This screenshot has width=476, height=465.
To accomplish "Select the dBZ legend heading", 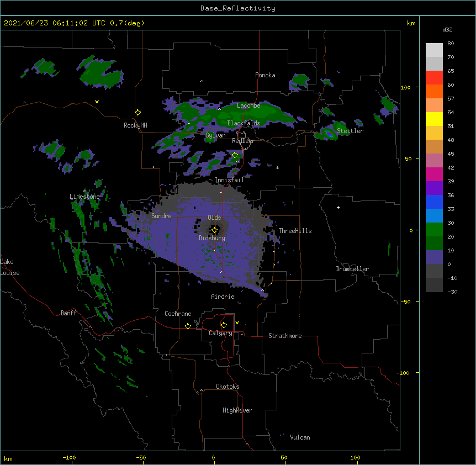I will 447,29.
